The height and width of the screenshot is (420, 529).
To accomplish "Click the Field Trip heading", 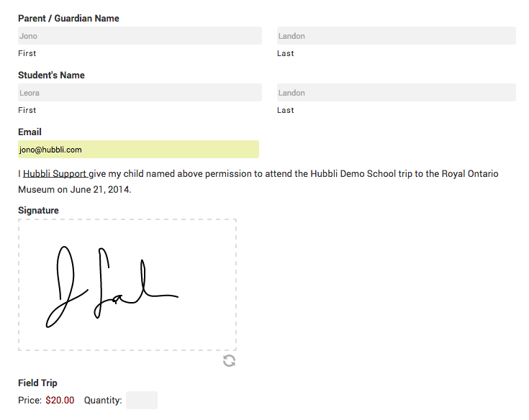I will click(37, 383).
